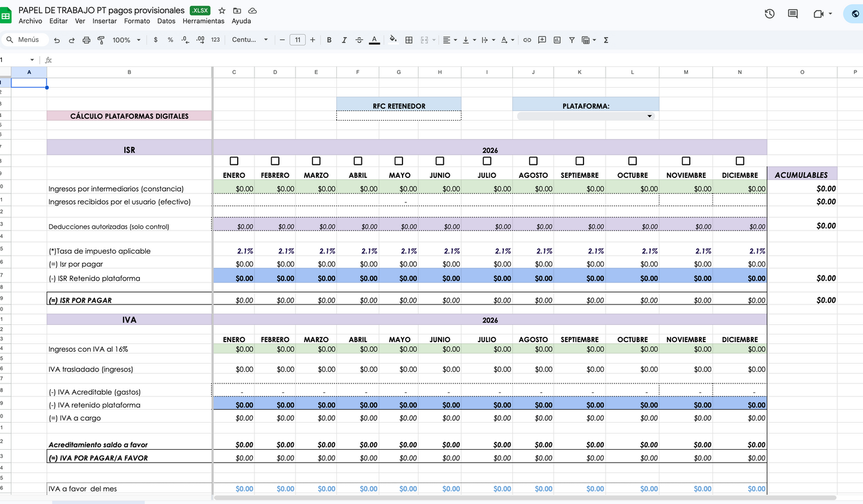Insert a comment
Screen dimensions: 863x504
tap(542, 40)
